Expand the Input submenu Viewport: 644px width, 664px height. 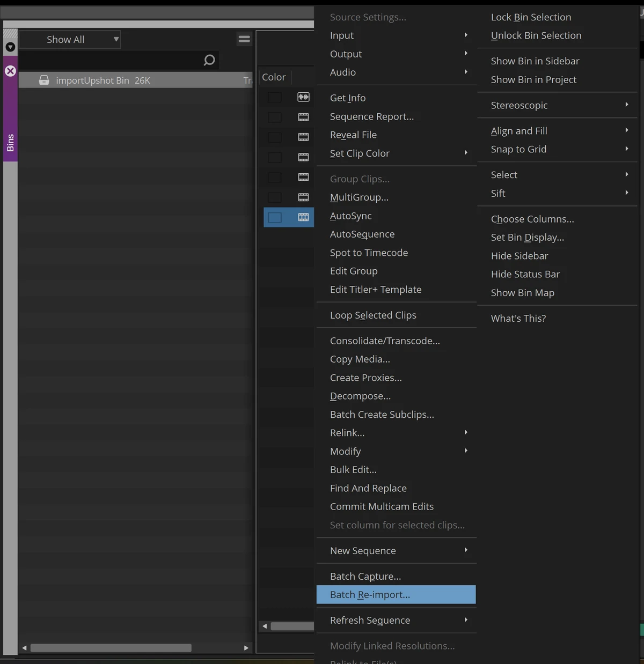[x=397, y=35]
